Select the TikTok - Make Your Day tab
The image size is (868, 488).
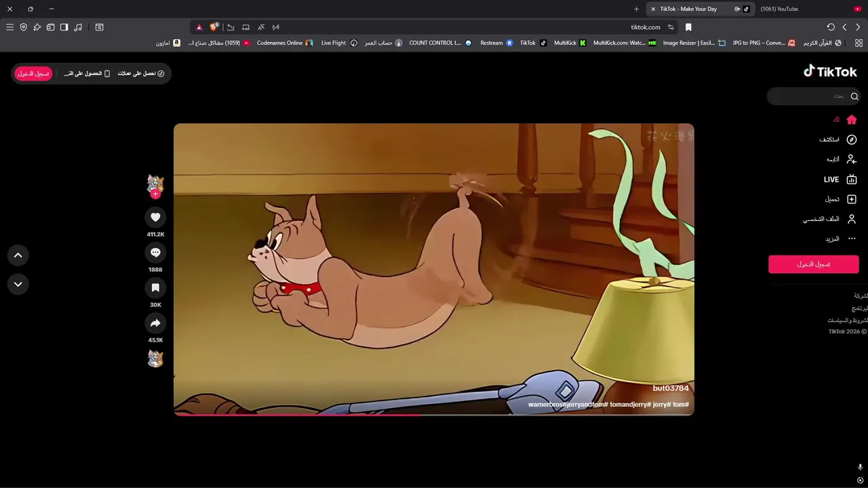[701, 9]
